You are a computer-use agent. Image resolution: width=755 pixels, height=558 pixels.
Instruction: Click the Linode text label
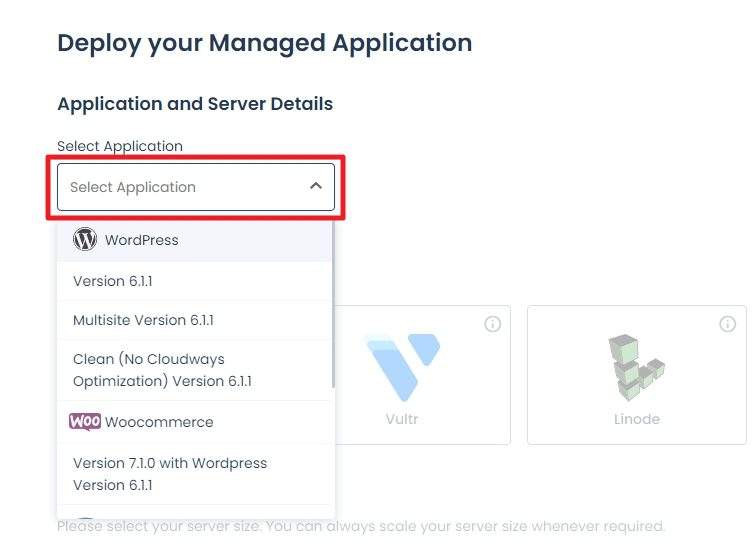[637, 419]
